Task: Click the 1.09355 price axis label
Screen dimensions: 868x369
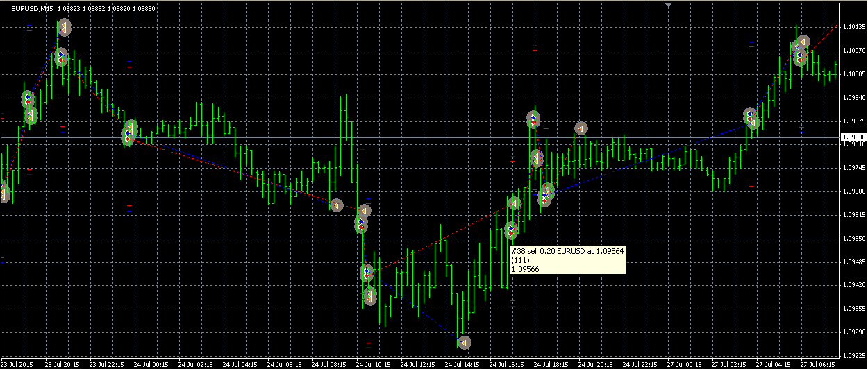Action: pyautogui.click(x=853, y=309)
